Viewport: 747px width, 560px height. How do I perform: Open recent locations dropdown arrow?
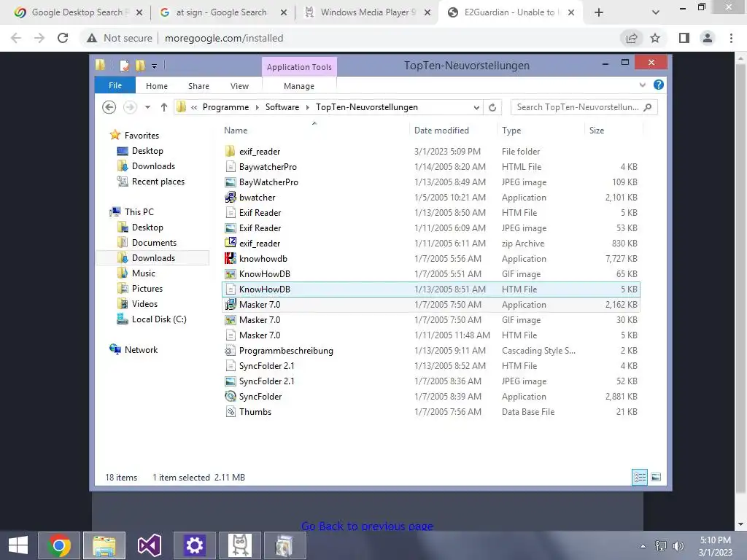tap(147, 107)
